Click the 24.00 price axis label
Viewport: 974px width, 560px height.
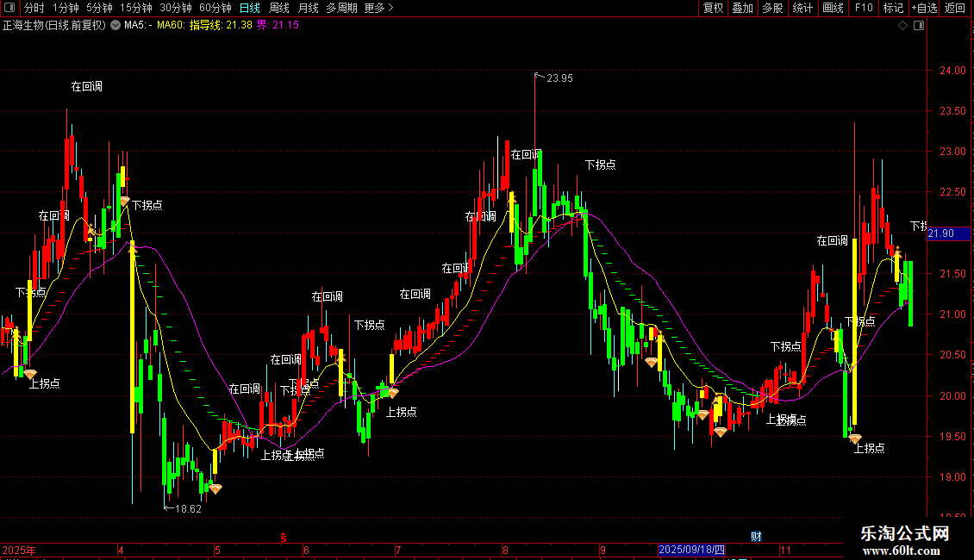pos(952,70)
